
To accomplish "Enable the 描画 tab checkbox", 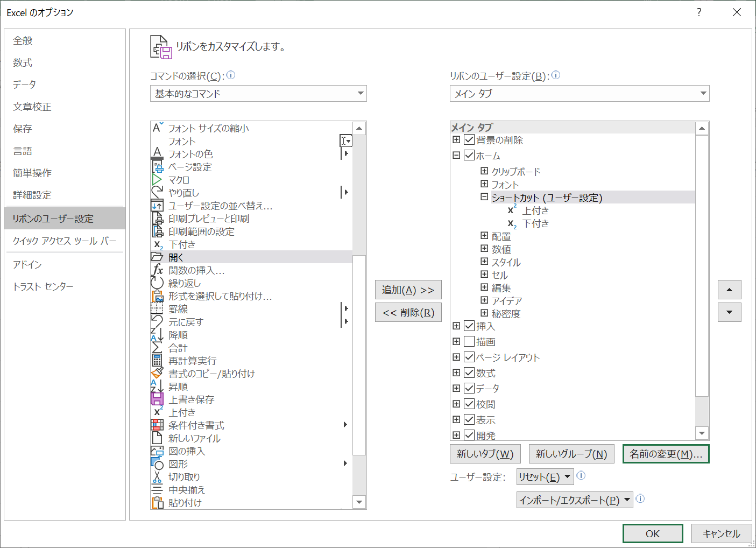I will 469,341.
